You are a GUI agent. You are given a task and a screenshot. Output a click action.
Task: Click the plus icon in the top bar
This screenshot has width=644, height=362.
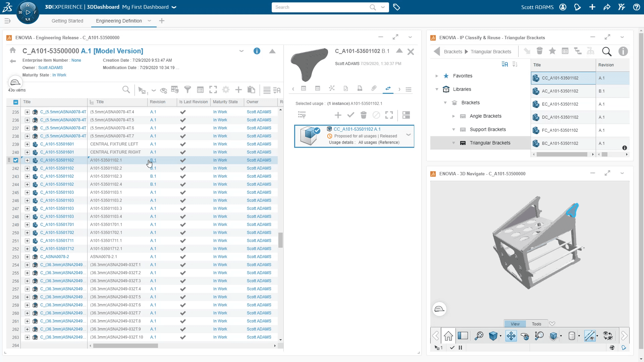coord(592,7)
